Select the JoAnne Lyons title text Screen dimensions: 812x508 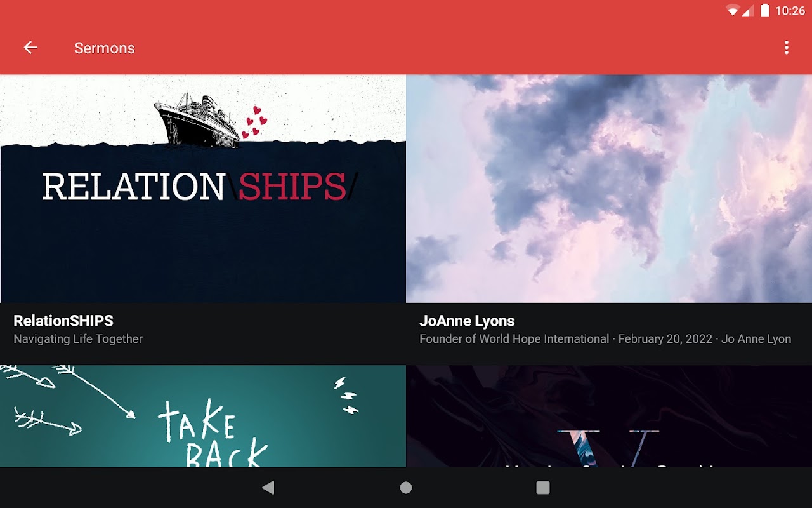467,321
